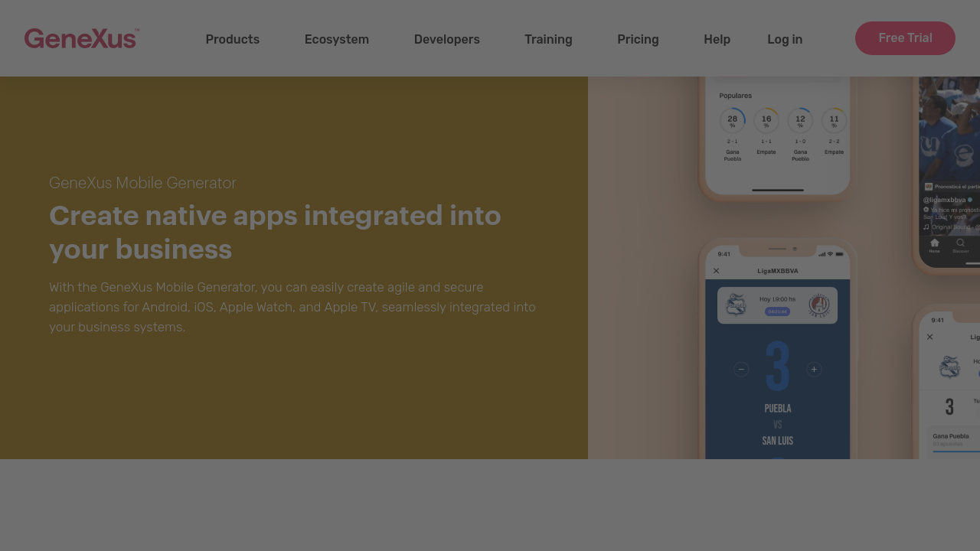The image size is (980, 551).
Task: Click the @ligamxbbva username in video phone
Action: pos(944,200)
